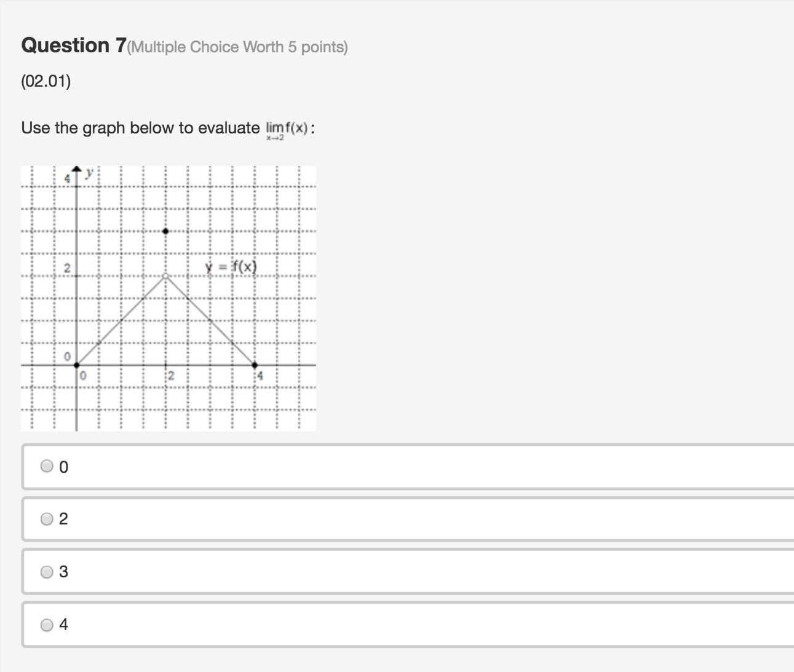Click the answer row containing 2
This screenshot has width=794, height=672.
408,520
